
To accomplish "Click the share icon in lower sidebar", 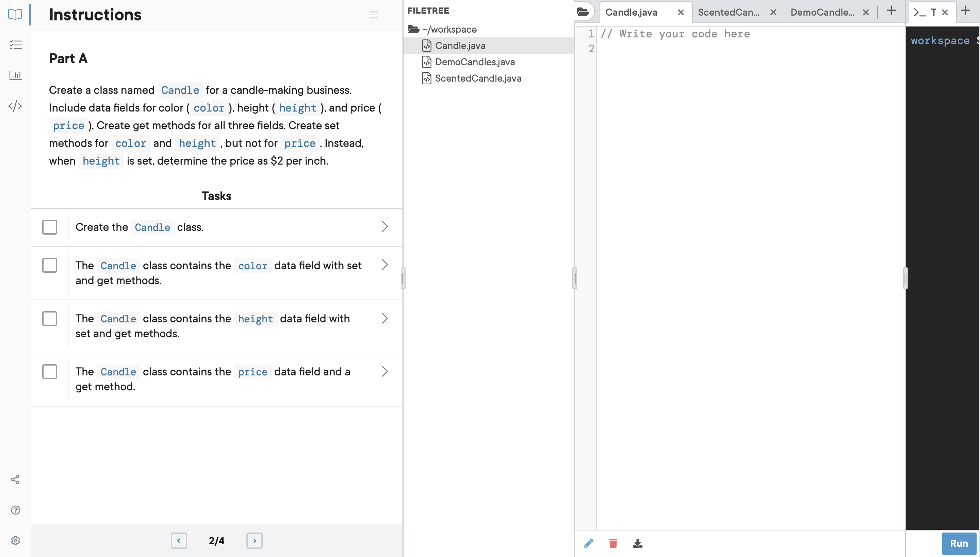I will click(x=15, y=479).
